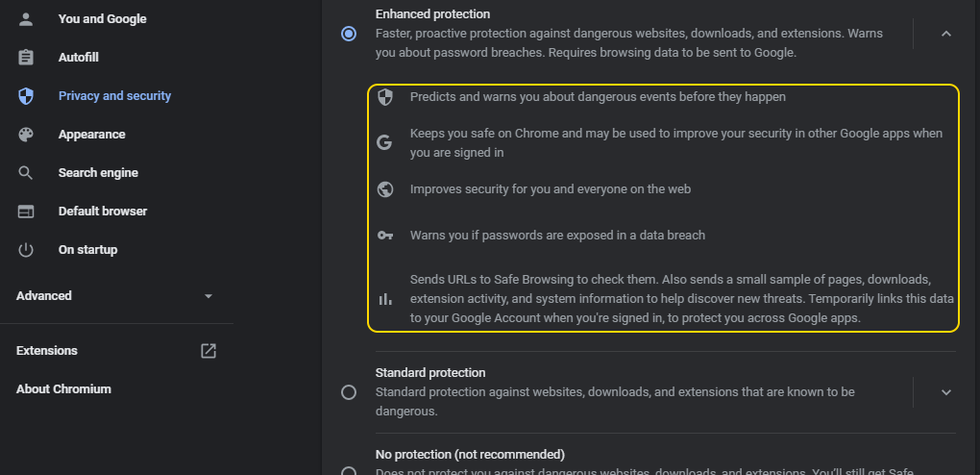Collapse the Enhanced protection details chevron

946,34
